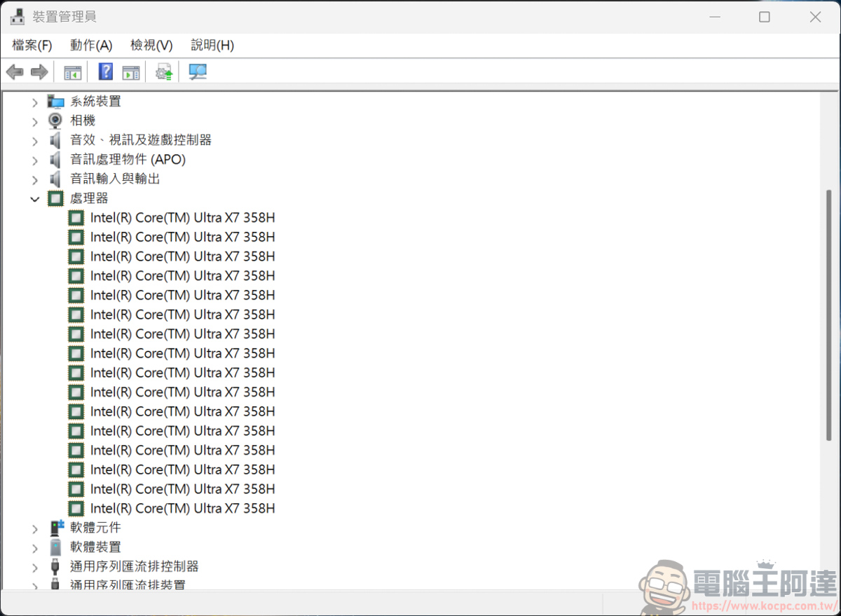Open the 檢視 menu
This screenshot has width=841, height=616.
pos(151,45)
